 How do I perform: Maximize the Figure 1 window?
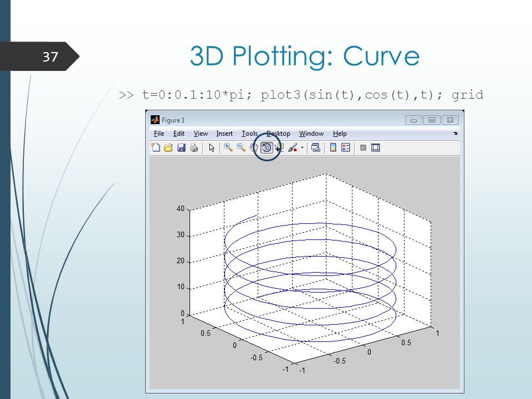tap(432, 120)
